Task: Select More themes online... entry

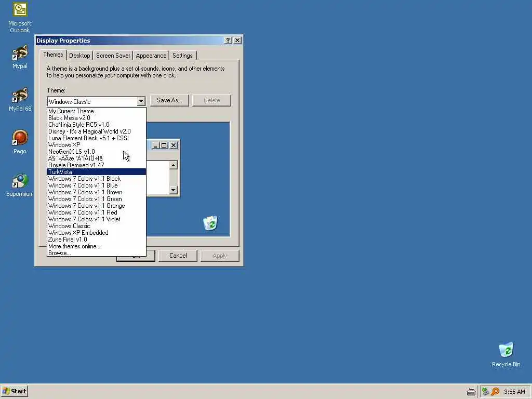Action: tap(96, 246)
